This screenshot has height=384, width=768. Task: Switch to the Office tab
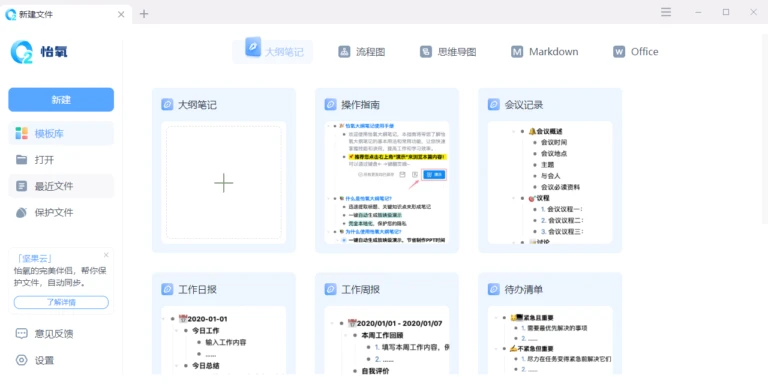point(635,52)
